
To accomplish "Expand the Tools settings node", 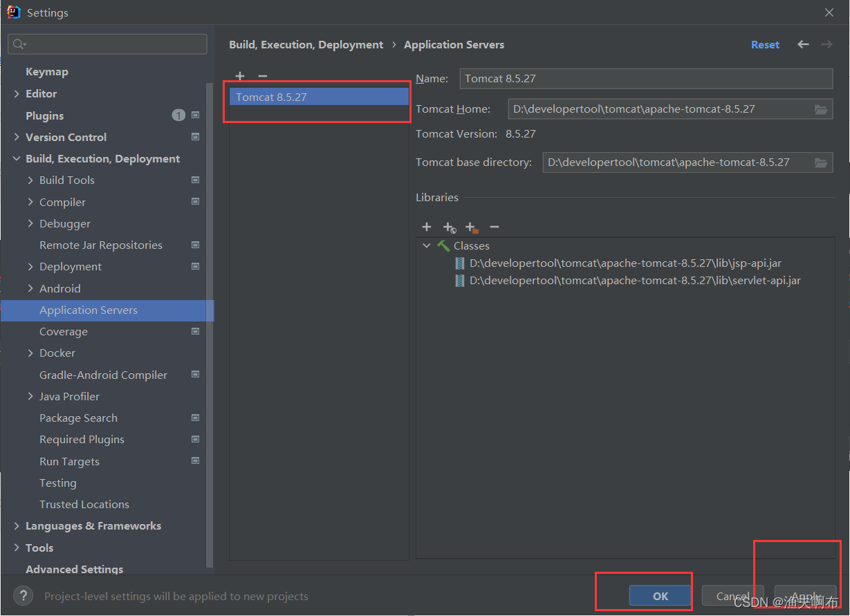I will [17, 548].
